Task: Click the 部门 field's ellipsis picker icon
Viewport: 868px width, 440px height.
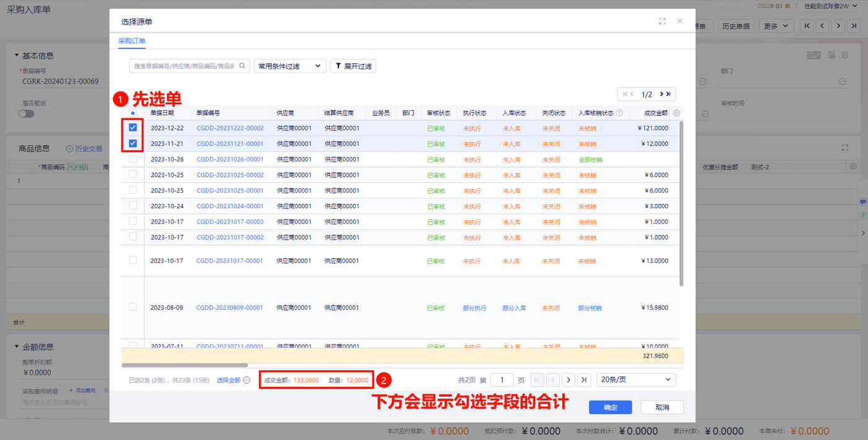Action: pyautogui.click(x=843, y=81)
